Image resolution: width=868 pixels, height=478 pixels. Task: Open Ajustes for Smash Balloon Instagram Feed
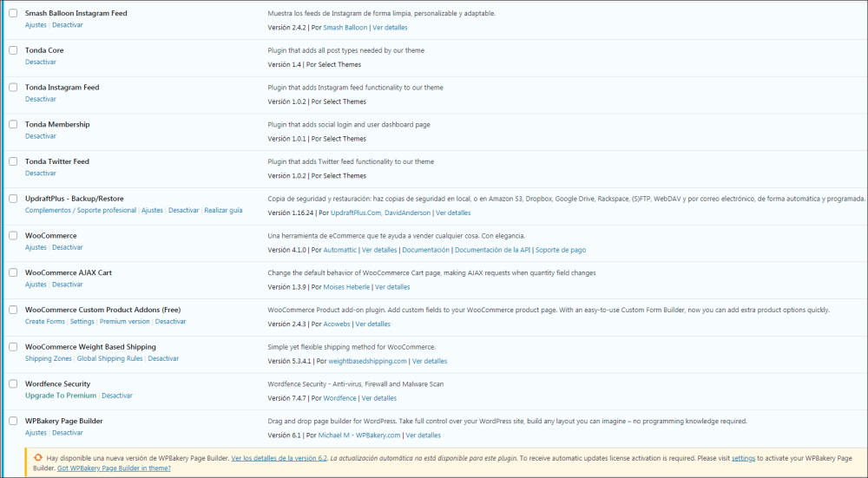[36, 25]
